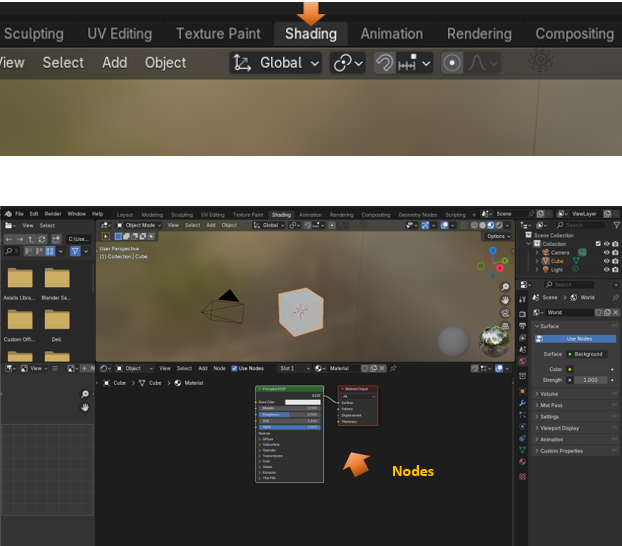Switch to the Geometry Nodes workspace tab

pyautogui.click(x=418, y=214)
